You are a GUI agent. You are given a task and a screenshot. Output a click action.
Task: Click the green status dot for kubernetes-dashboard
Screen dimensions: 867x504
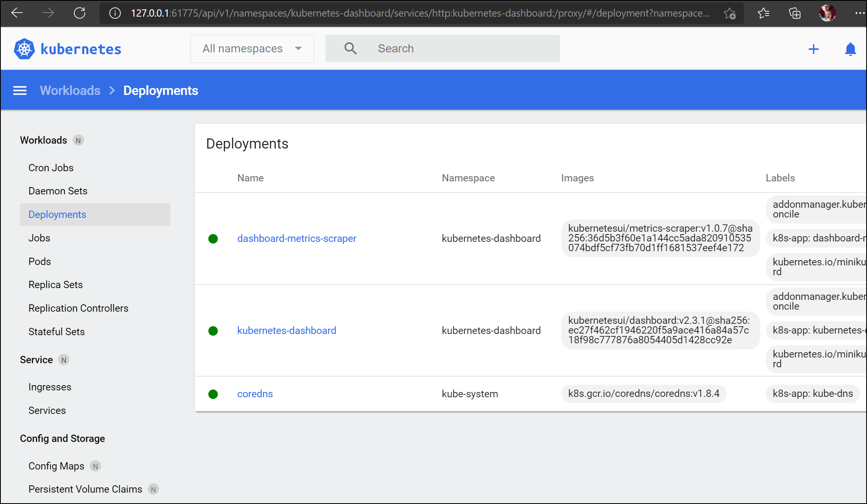(x=215, y=330)
